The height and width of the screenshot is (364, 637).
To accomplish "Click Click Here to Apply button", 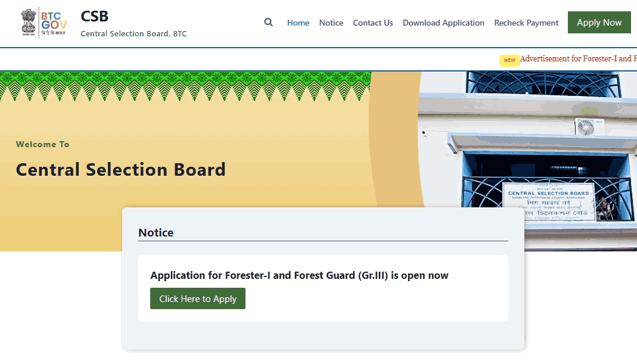I will [197, 298].
